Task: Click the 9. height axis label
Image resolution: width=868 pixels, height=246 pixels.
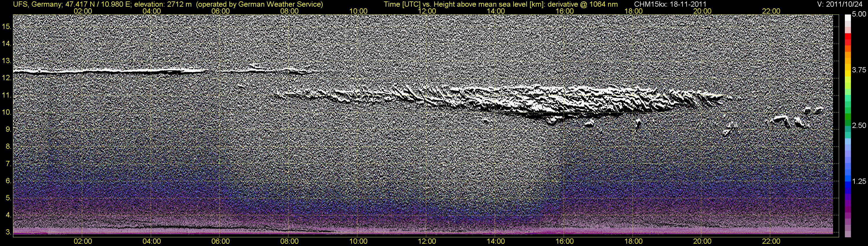Action: tap(8, 129)
